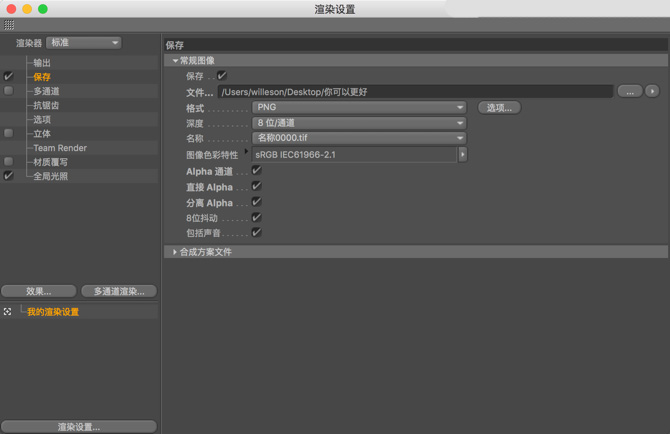Click the arrow beside sRGB IEC61966-2.1 field
Screen dimensions: 670x434
463,154
